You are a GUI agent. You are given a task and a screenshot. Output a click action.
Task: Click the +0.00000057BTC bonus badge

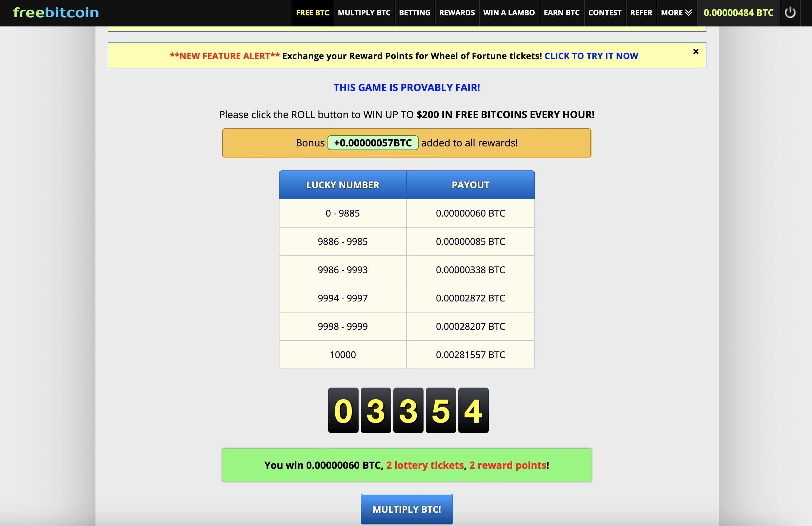(x=373, y=143)
